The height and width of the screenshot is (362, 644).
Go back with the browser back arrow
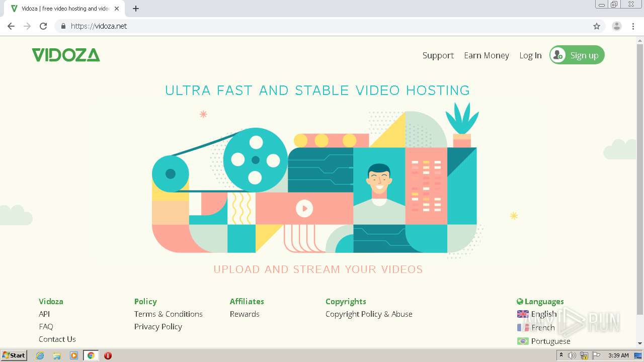[11, 26]
